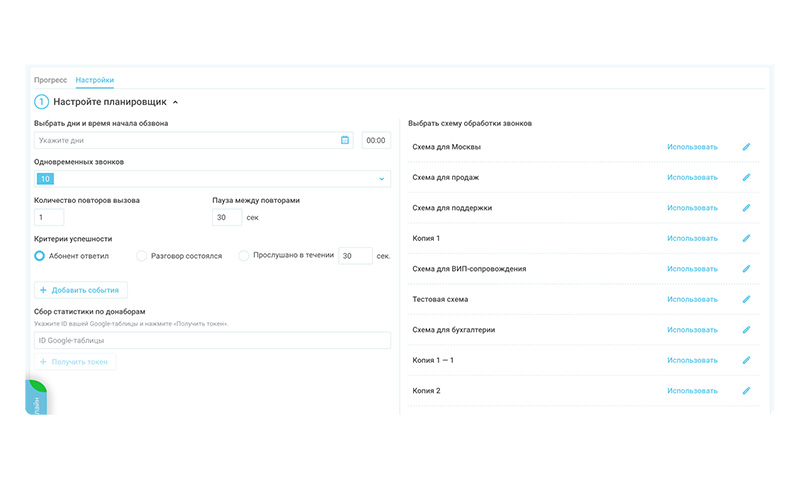
Task: Click the ID Google-таблицы input field
Action: coord(212,341)
